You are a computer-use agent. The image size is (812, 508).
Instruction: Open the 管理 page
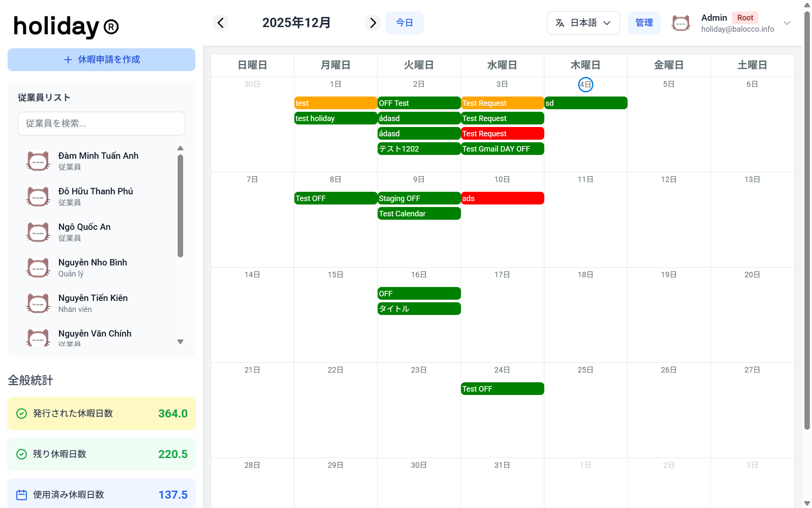point(644,23)
